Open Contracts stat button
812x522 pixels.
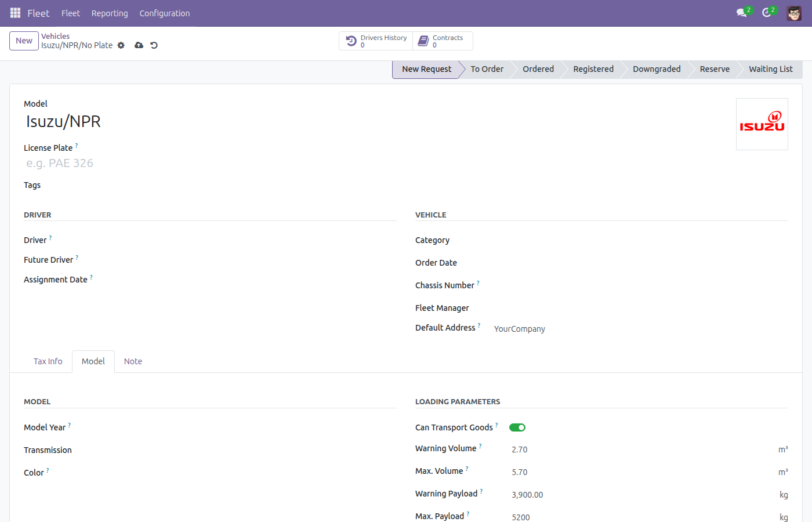tap(443, 41)
